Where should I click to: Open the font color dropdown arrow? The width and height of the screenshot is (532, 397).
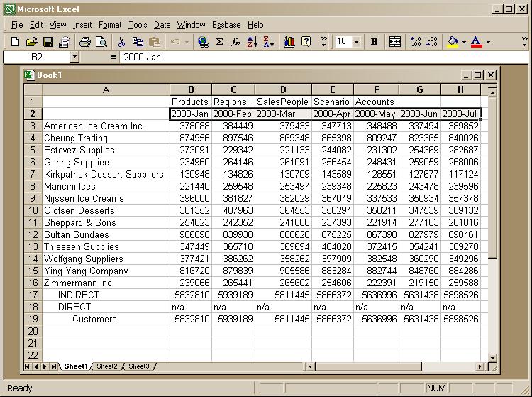click(x=488, y=42)
